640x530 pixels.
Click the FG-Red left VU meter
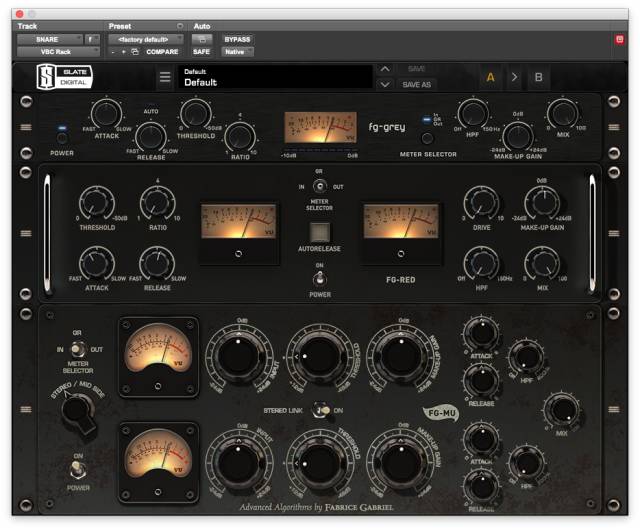pos(238,221)
